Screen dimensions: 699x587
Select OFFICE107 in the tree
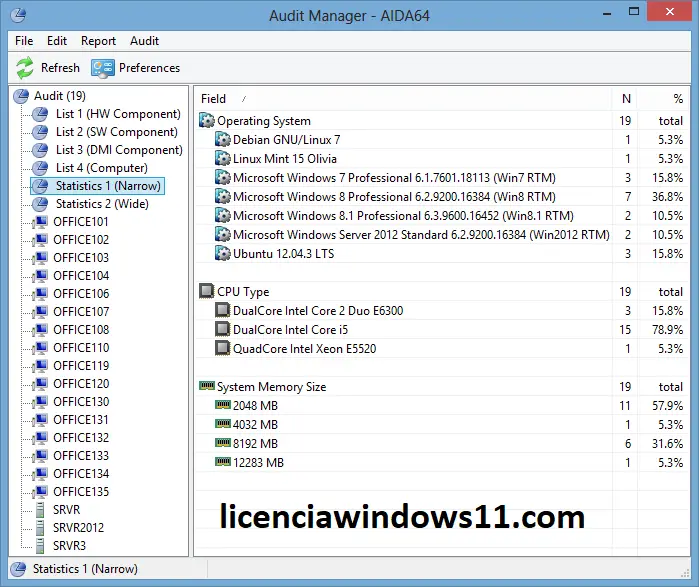(x=81, y=312)
